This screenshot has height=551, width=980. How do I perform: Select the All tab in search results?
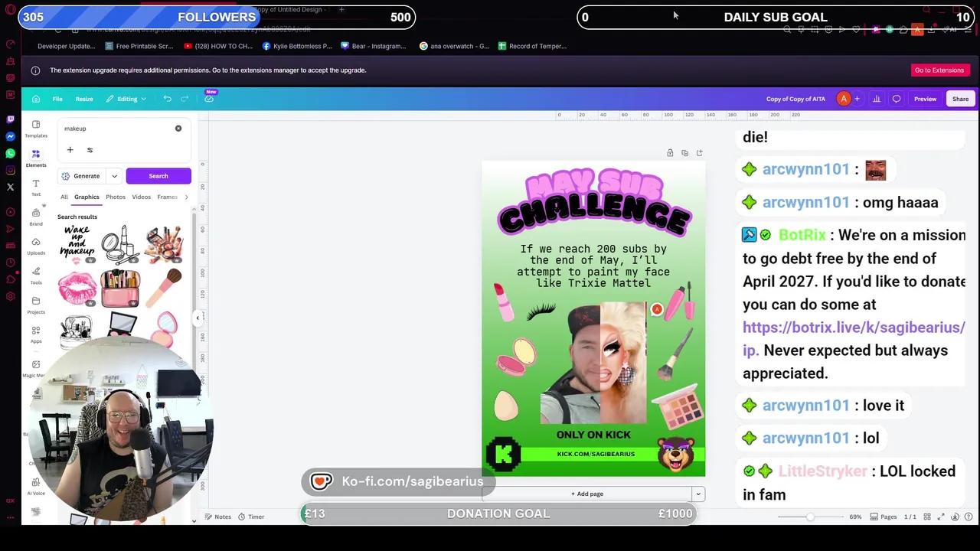tap(64, 197)
